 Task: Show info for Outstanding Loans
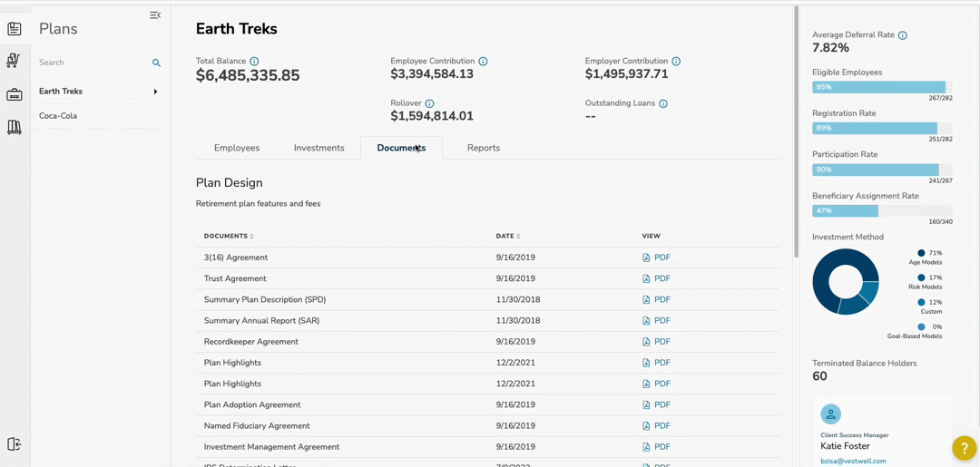(663, 103)
